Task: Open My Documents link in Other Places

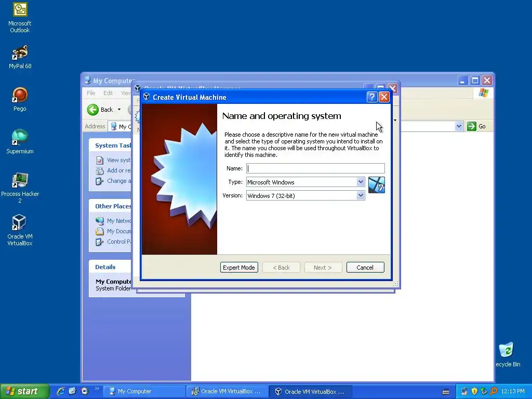Action: (119, 231)
